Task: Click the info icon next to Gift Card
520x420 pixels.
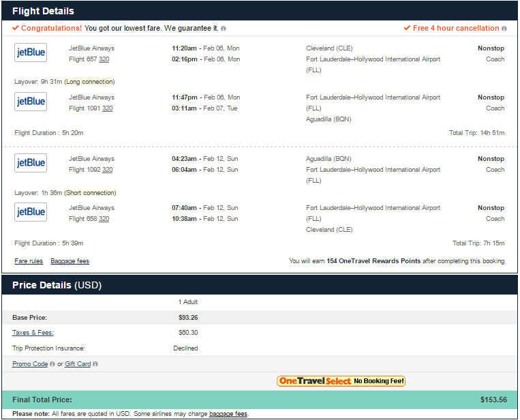Action: click(x=95, y=364)
